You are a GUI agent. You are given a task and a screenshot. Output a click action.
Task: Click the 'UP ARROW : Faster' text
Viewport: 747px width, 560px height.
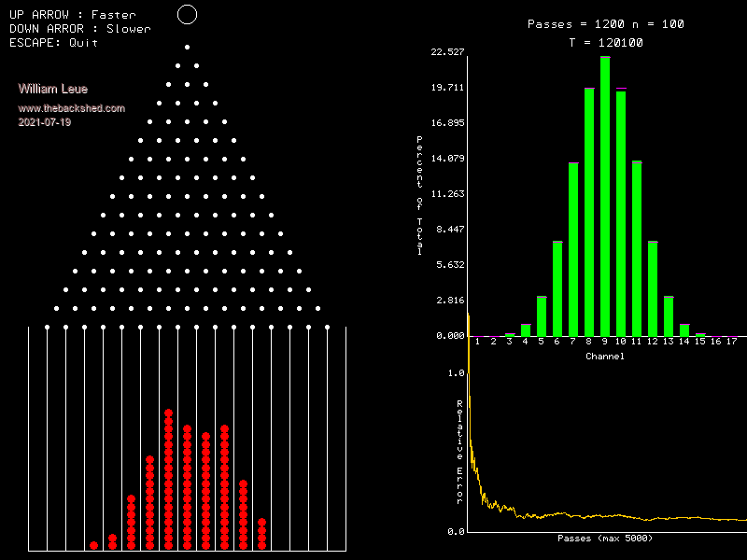(x=72, y=15)
